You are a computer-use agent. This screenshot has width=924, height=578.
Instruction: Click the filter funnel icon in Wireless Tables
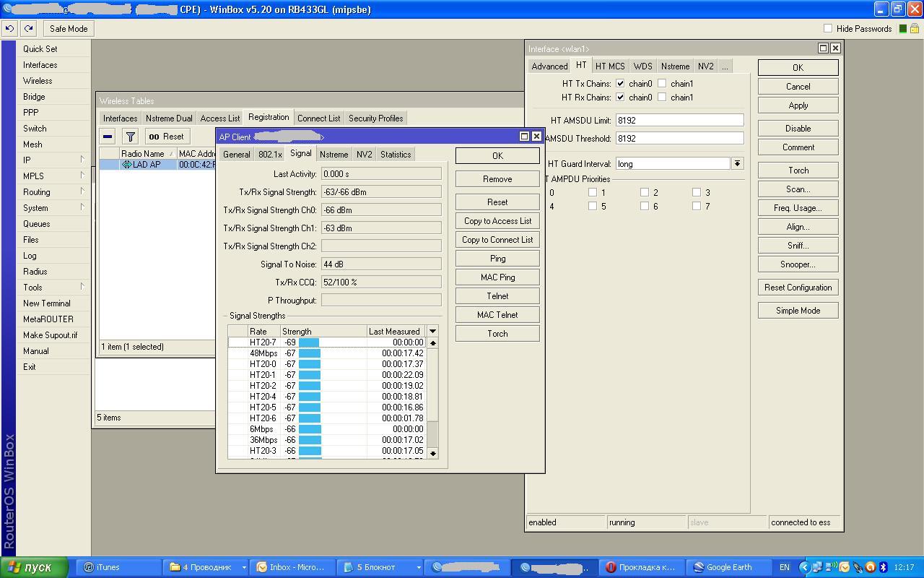tap(130, 137)
